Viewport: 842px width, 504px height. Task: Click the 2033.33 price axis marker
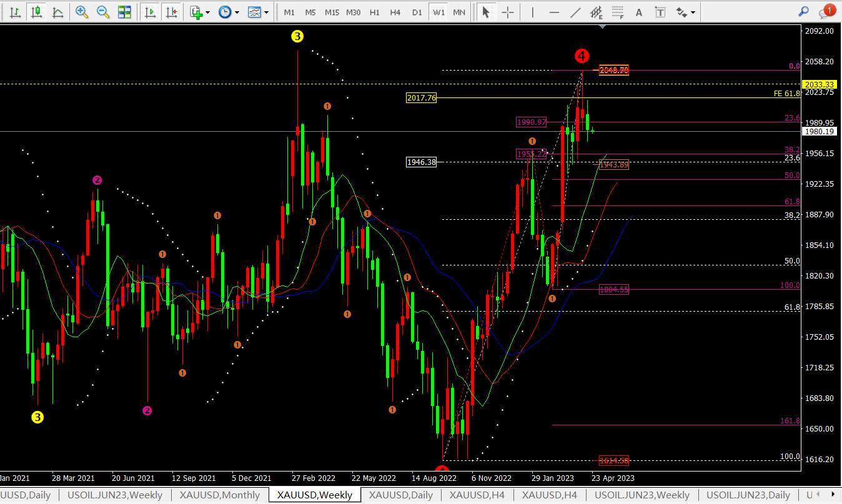(820, 84)
